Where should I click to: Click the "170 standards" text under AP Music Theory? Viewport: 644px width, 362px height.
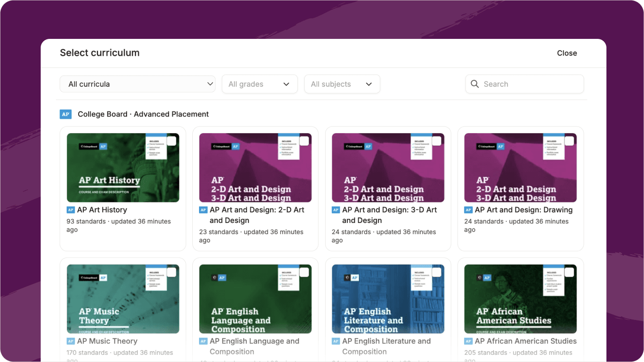point(88,353)
